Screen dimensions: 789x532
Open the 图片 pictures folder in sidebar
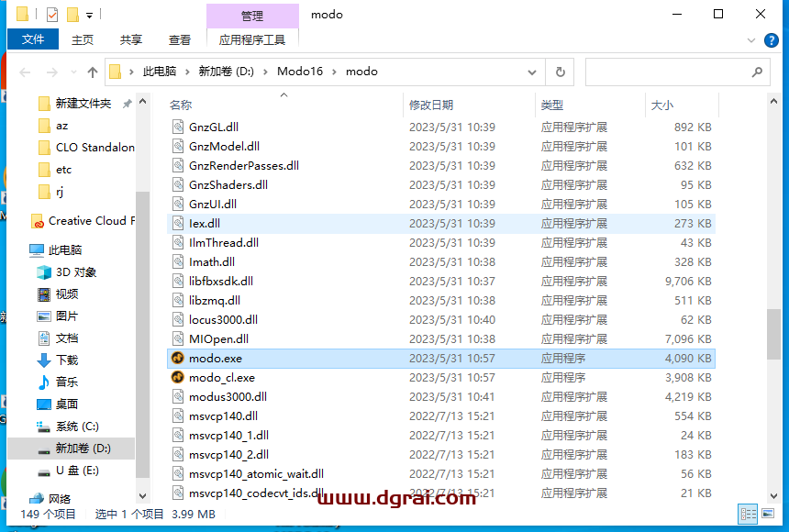click(59, 316)
